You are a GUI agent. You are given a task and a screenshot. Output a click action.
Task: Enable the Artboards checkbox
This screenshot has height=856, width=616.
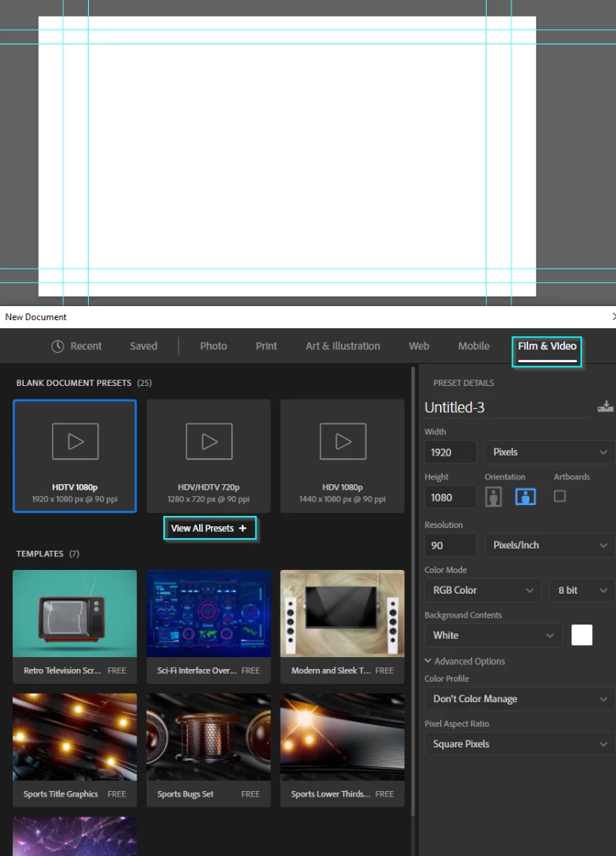click(560, 496)
